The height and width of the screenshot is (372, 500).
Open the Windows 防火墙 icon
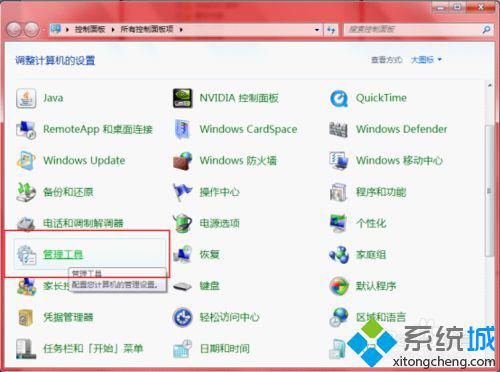(x=182, y=161)
